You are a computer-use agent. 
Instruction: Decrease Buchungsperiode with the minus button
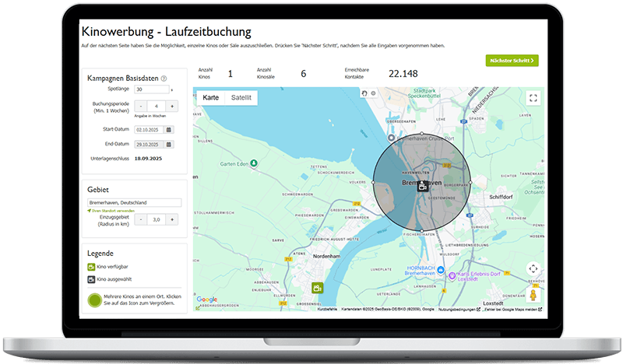pos(141,106)
